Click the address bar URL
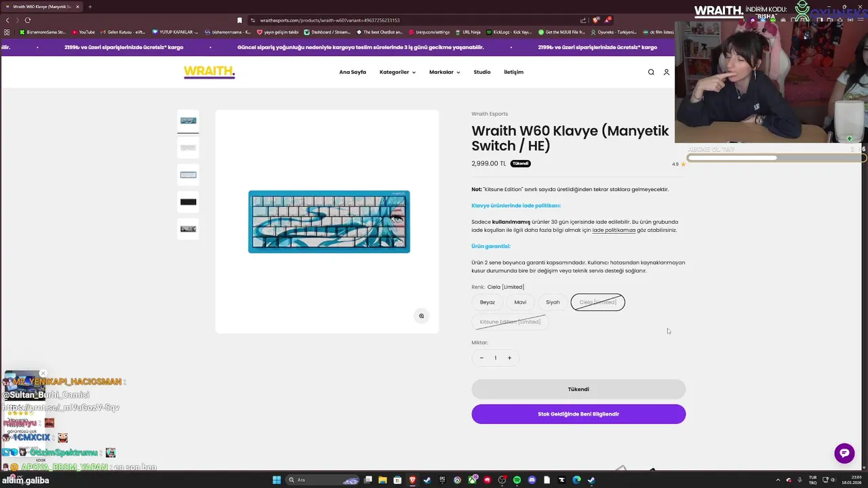The width and height of the screenshot is (868, 488). pos(330,20)
